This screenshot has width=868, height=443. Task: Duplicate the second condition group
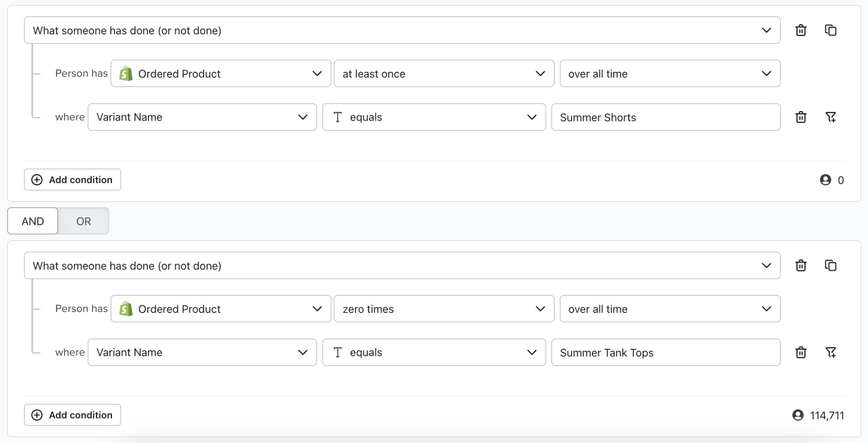tap(831, 265)
